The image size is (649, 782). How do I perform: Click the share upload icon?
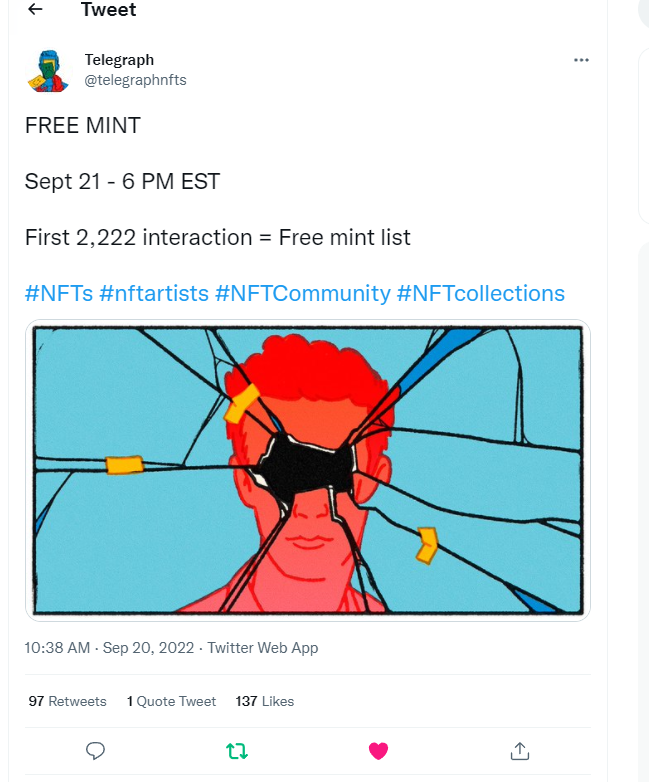[519, 751]
